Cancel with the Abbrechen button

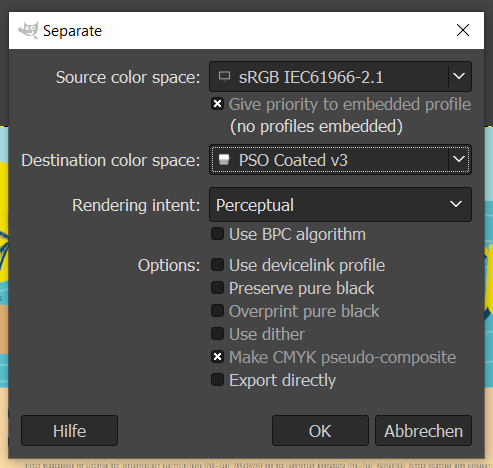click(x=423, y=431)
